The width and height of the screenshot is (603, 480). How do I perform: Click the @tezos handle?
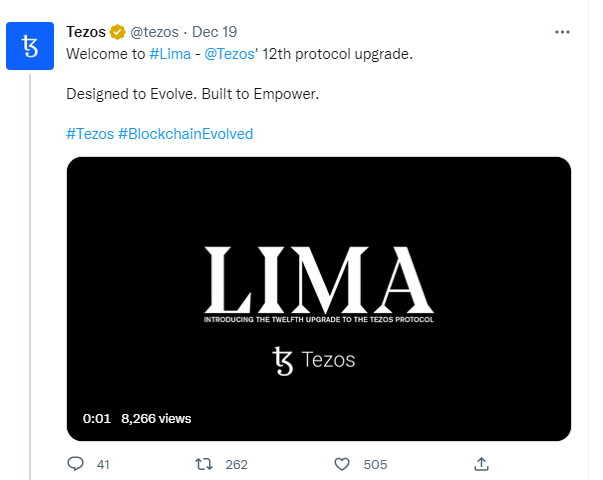(154, 32)
